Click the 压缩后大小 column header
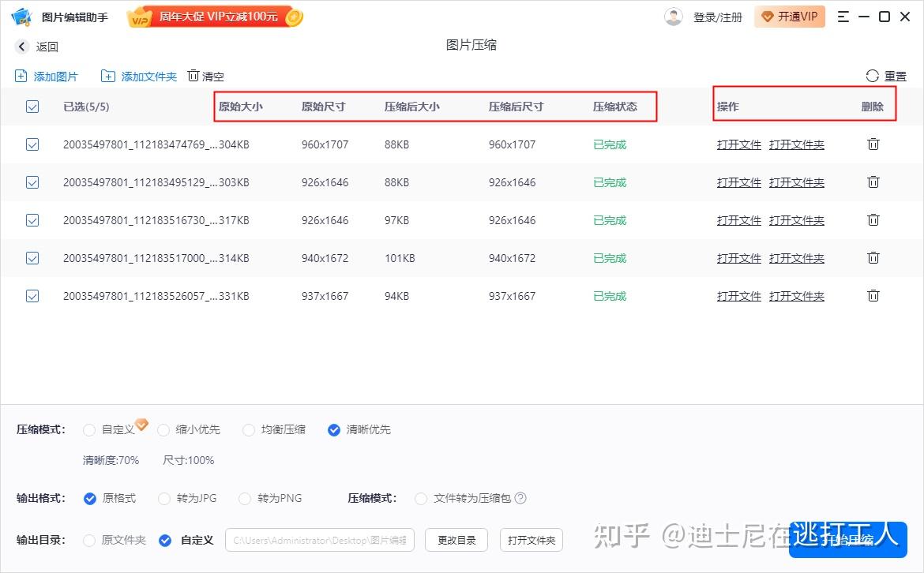The width and height of the screenshot is (924, 573). pyautogui.click(x=412, y=107)
